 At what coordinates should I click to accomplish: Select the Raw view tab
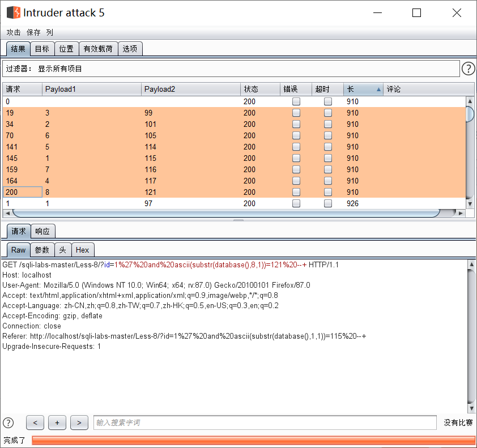(18, 250)
